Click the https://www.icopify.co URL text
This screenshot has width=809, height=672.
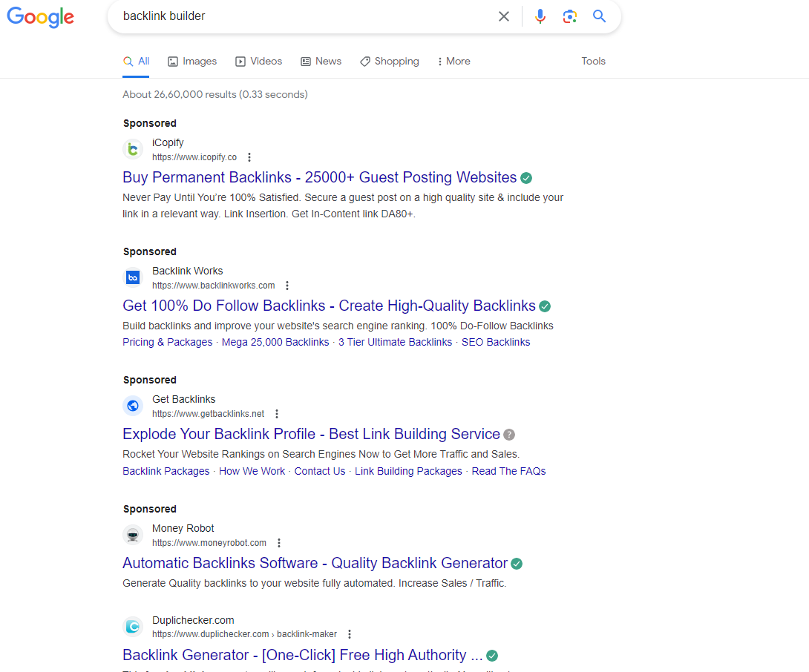[x=194, y=157]
